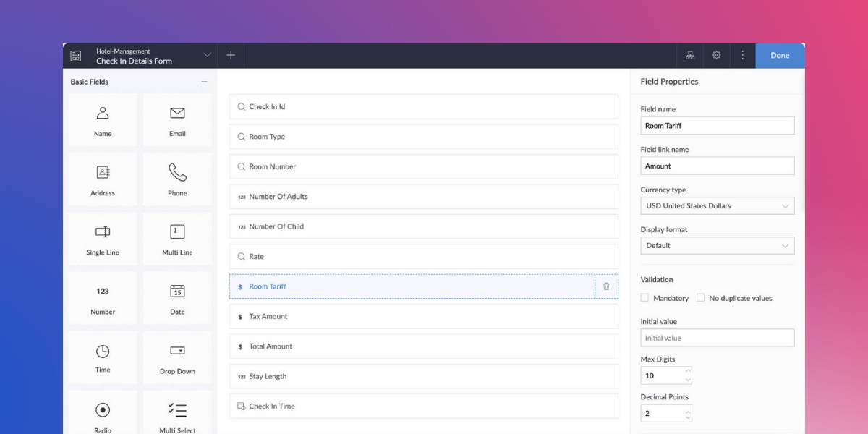Check the No duplicate values option
This screenshot has width=868, height=434.
(700, 298)
